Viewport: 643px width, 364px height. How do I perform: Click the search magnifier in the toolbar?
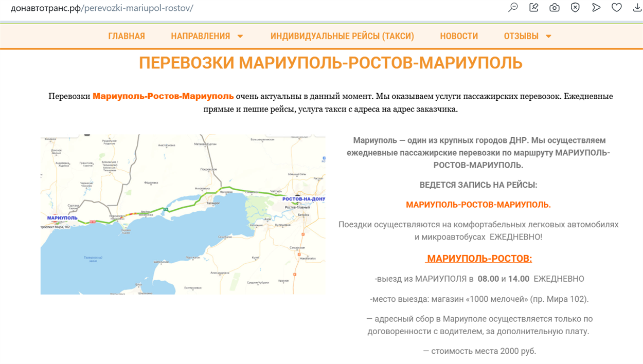pos(513,7)
